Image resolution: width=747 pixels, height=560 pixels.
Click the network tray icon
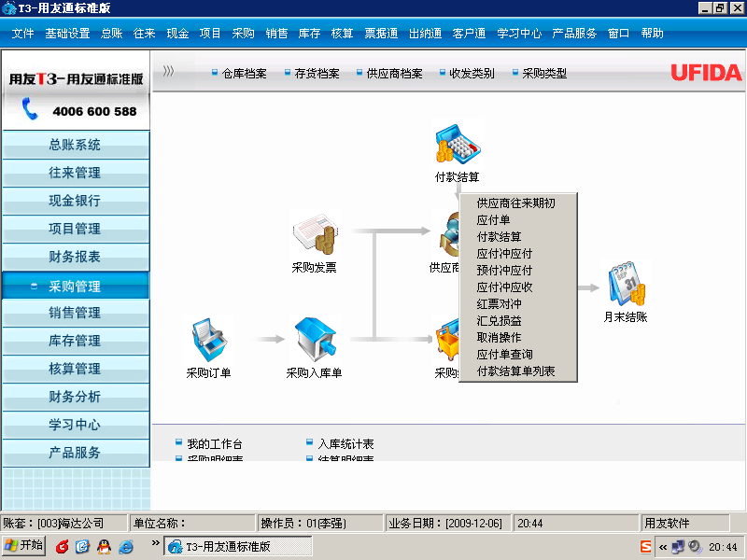[x=678, y=547]
